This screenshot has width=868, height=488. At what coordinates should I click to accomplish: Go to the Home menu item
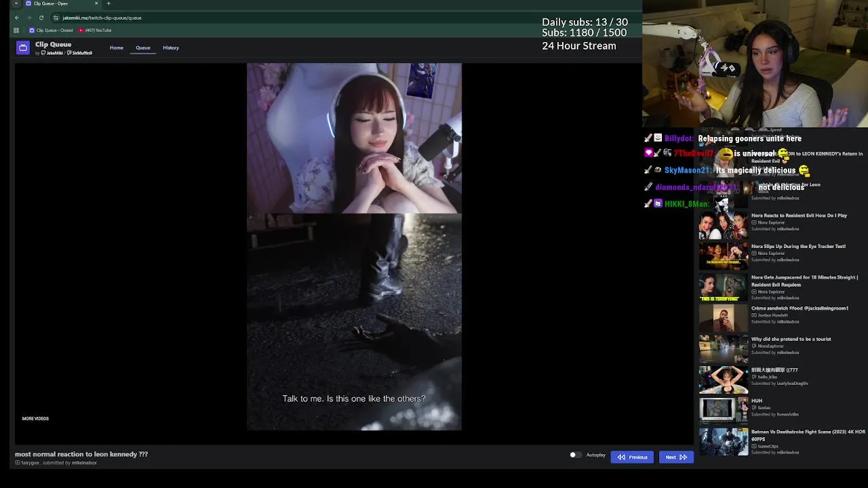coord(117,47)
